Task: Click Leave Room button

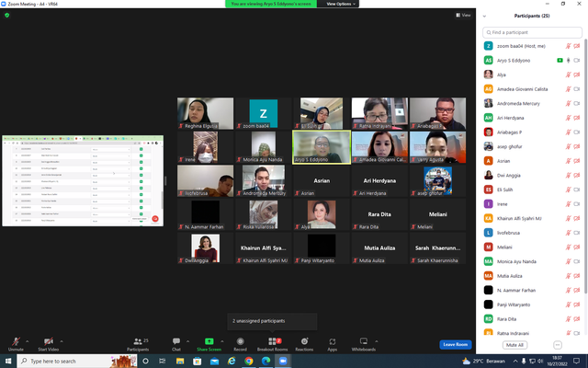Action: point(456,344)
